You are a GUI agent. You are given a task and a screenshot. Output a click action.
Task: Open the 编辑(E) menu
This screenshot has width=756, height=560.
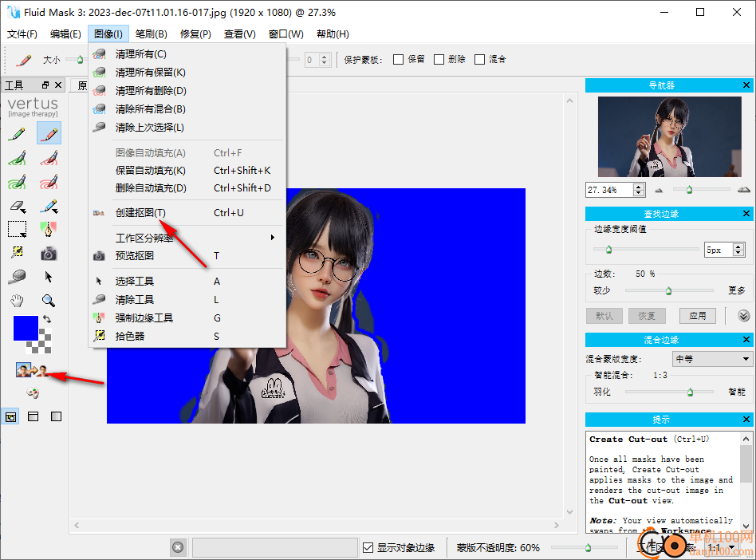[65, 34]
